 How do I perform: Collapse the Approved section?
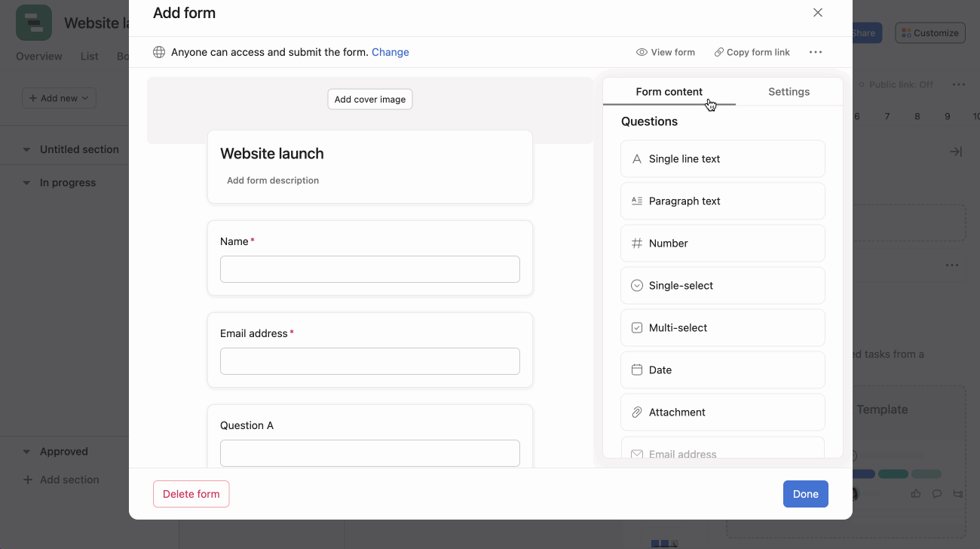coord(26,452)
